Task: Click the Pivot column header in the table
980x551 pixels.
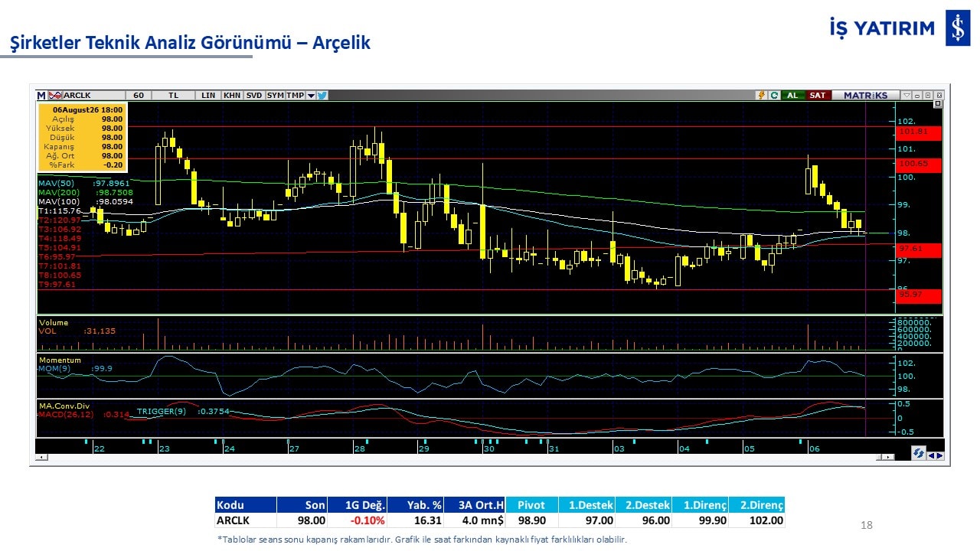Action: pyautogui.click(x=532, y=505)
